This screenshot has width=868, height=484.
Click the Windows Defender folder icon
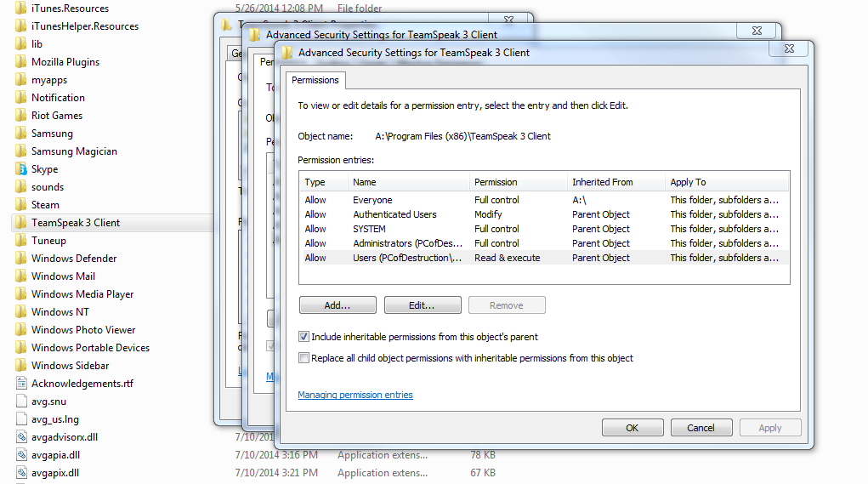21,258
